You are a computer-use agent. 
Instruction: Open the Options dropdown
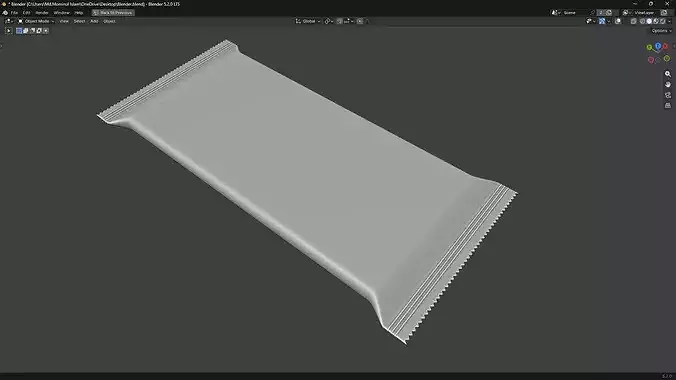pos(662,31)
